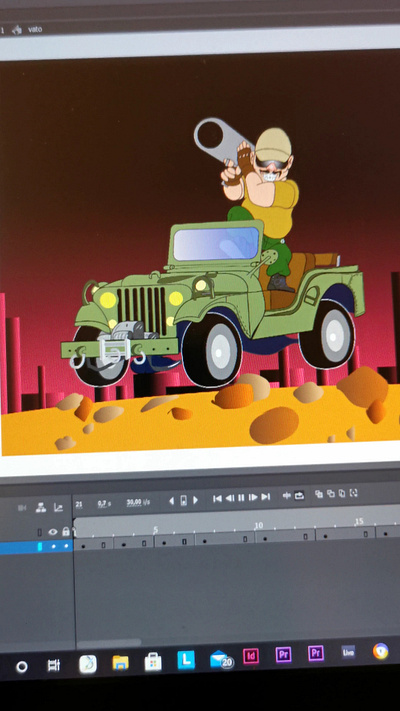Screen dimensions: 400x711
Task: Select the jeep windshield on stage
Action: click(x=216, y=243)
